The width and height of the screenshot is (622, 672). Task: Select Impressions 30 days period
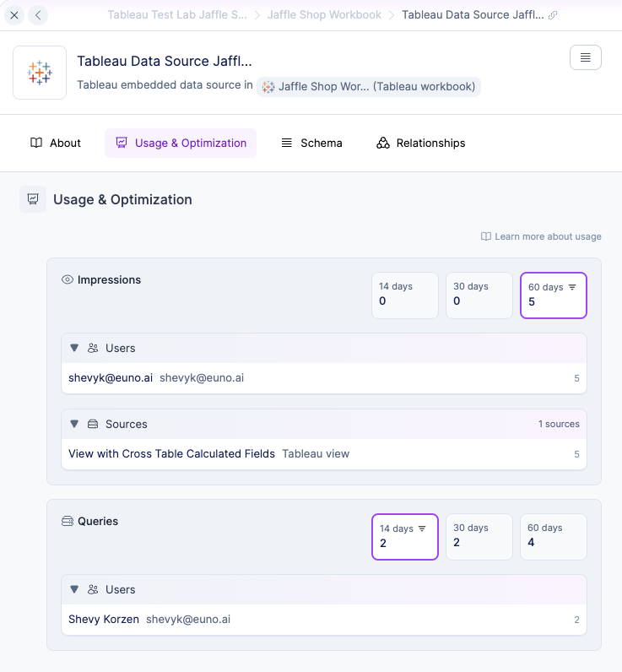479,295
